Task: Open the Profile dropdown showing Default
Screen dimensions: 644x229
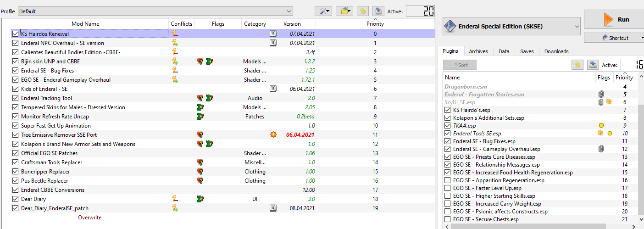Action: point(155,11)
